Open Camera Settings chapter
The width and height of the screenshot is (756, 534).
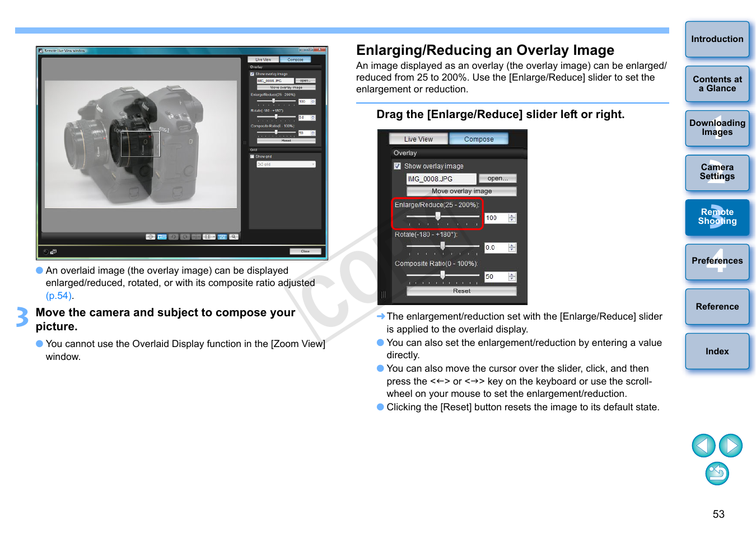coord(717,172)
